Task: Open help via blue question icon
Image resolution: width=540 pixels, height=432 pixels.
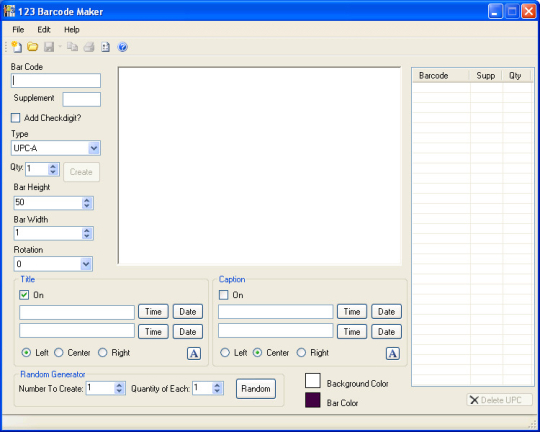Action: click(123, 47)
